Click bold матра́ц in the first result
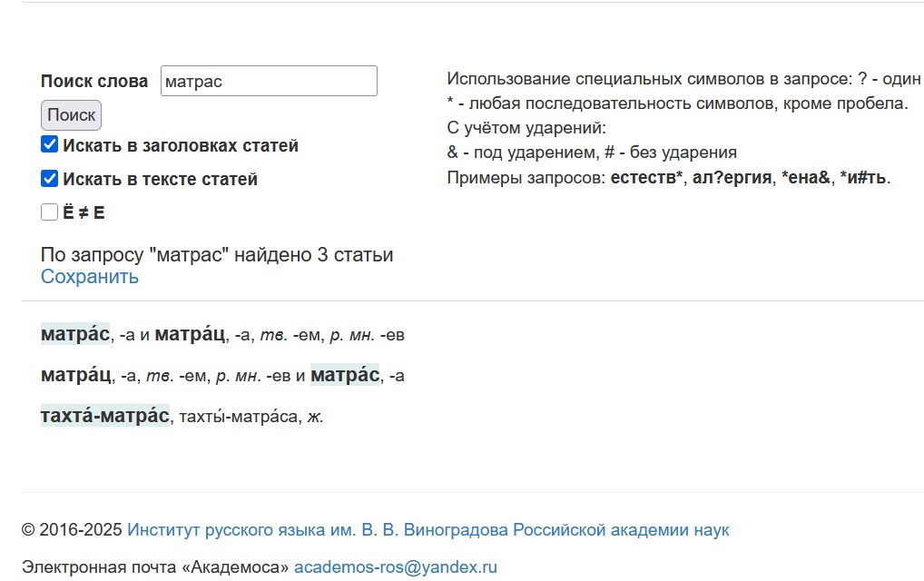Image resolution: width=924 pixels, height=581 pixels. pos(190,334)
